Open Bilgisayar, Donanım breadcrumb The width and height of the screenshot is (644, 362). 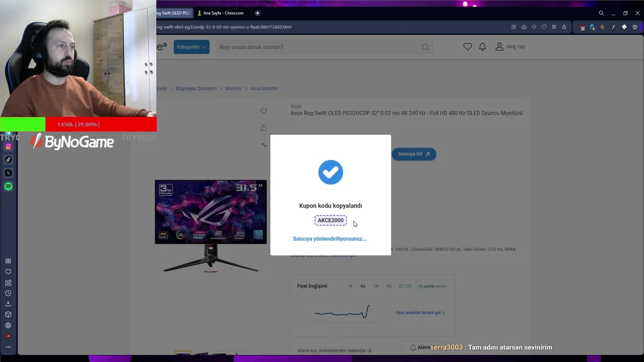[x=196, y=88]
